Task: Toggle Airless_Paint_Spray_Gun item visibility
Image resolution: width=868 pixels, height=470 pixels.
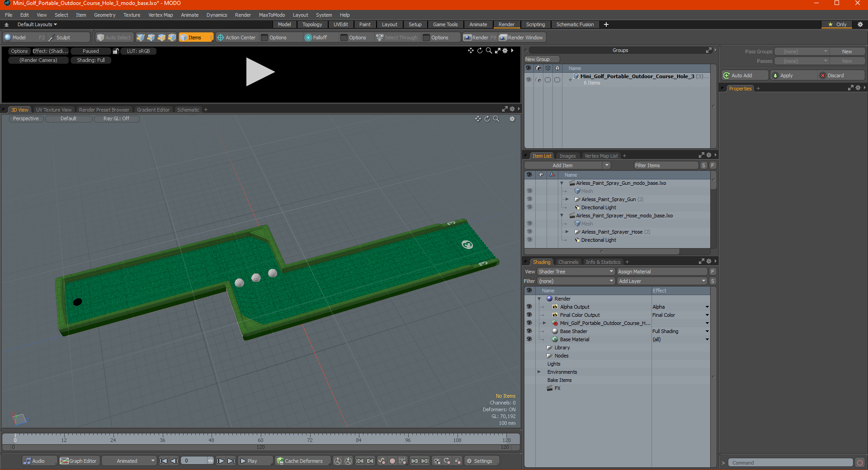Action: tap(529, 199)
